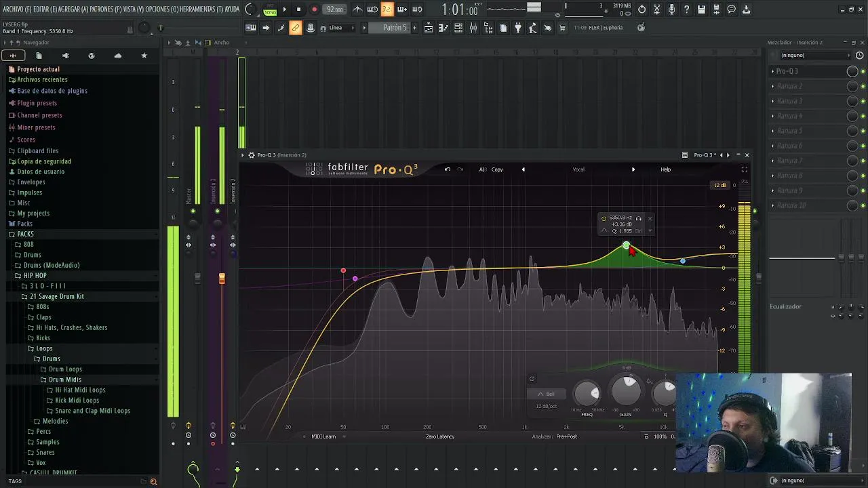Open the Bell filter shape selector
The height and width of the screenshot is (488, 868).
click(547, 394)
